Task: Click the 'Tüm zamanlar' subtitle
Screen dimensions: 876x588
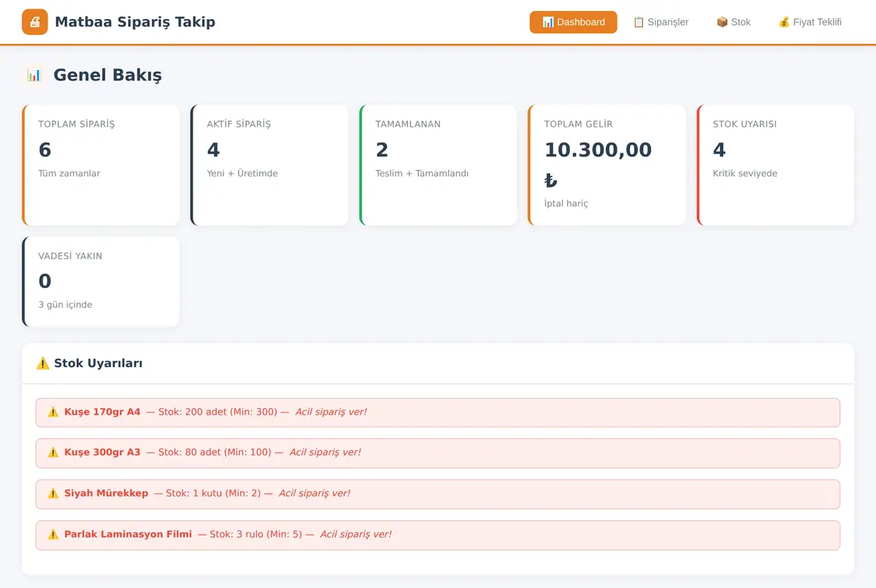Action: click(x=69, y=174)
